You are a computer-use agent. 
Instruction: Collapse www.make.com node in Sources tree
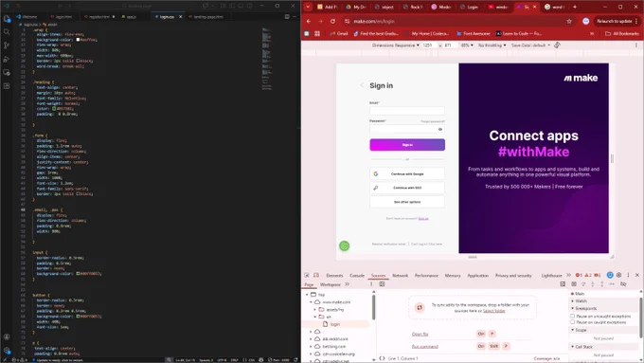(x=312, y=302)
